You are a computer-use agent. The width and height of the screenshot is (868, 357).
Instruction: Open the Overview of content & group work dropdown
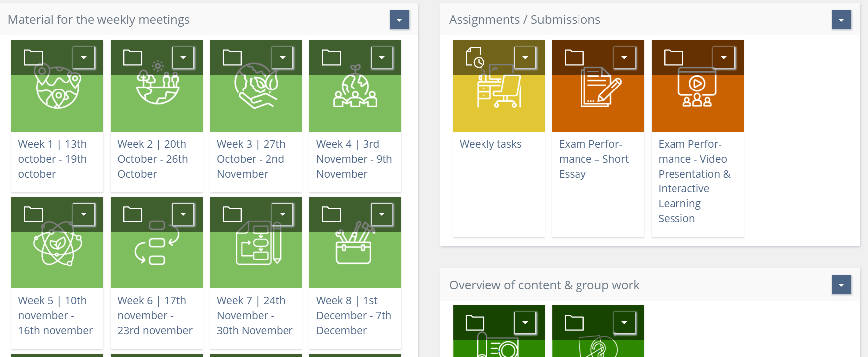tap(841, 285)
